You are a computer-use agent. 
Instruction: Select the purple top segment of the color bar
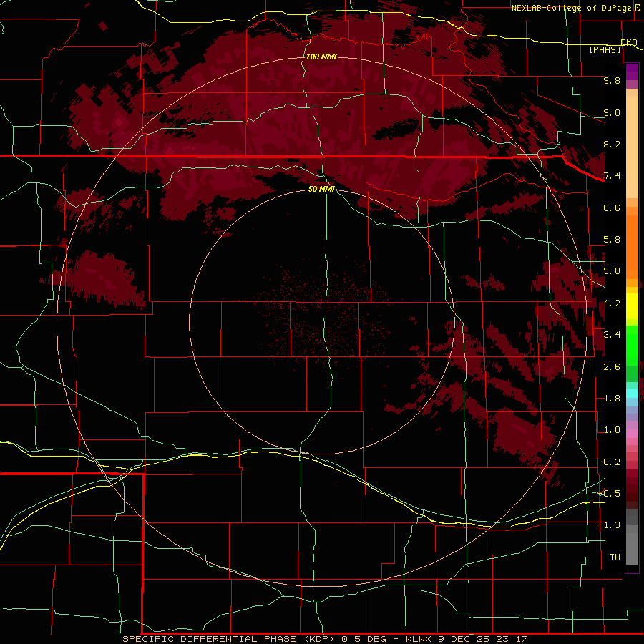coord(632,72)
